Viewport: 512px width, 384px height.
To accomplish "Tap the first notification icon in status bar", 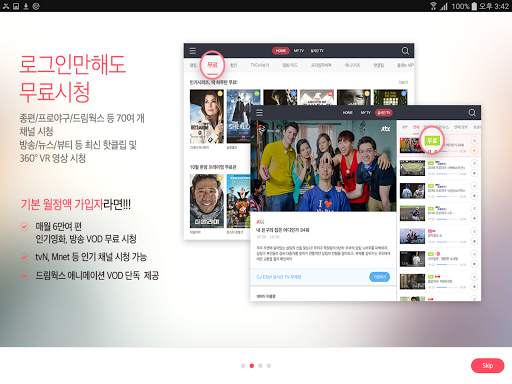I will point(6,6).
